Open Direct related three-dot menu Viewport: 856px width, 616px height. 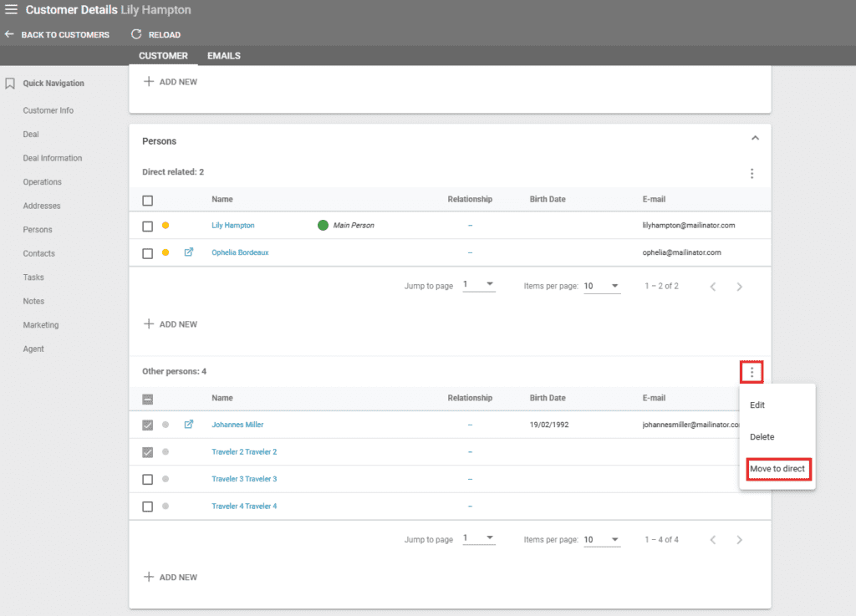[x=752, y=174]
